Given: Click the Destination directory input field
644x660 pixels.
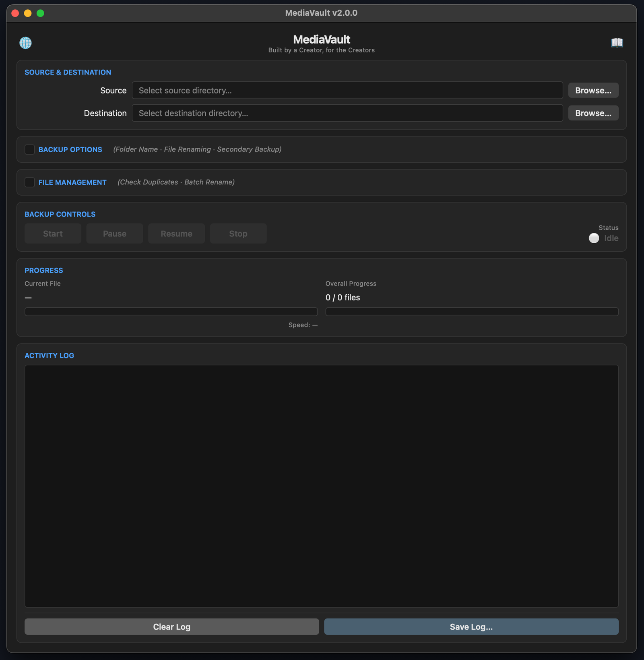Looking at the screenshot, I should point(347,113).
